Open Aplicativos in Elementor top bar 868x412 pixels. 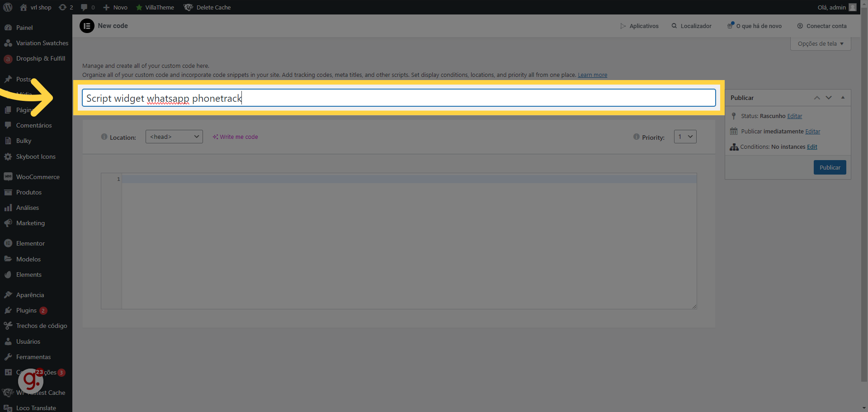coord(639,26)
